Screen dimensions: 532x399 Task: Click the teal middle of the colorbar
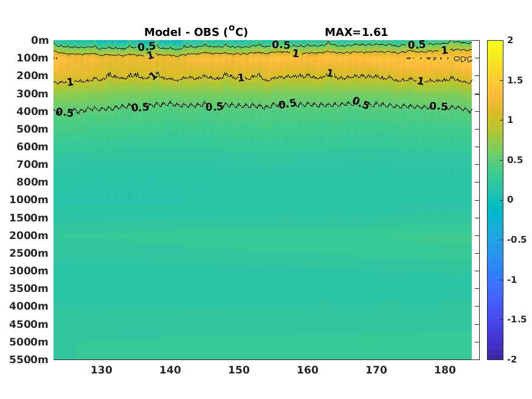pyautogui.click(x=495, y=200)
